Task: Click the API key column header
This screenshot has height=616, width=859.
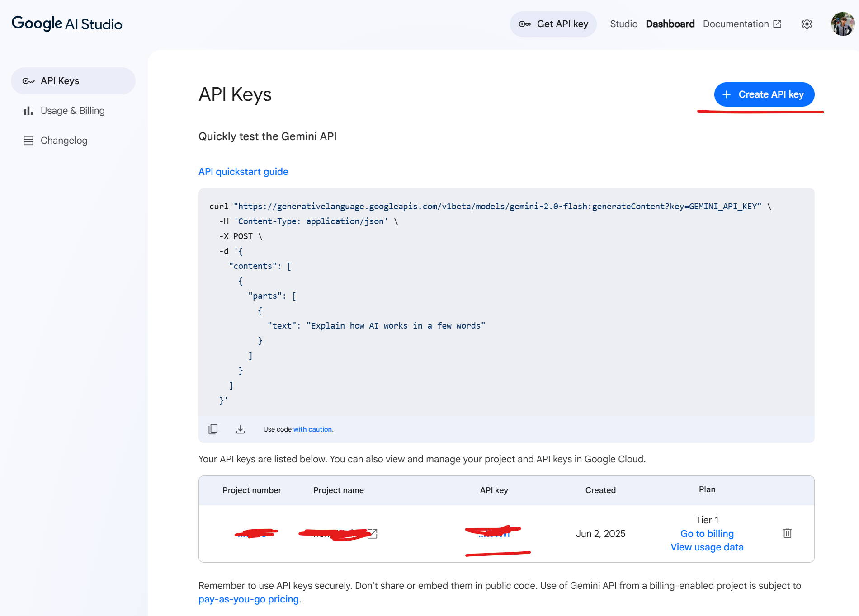Action: (494, 490)
